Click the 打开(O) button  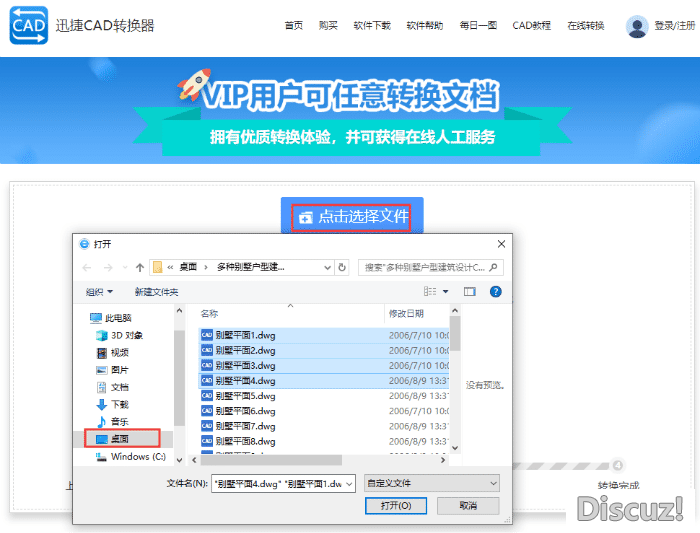(x=396, y=506)
